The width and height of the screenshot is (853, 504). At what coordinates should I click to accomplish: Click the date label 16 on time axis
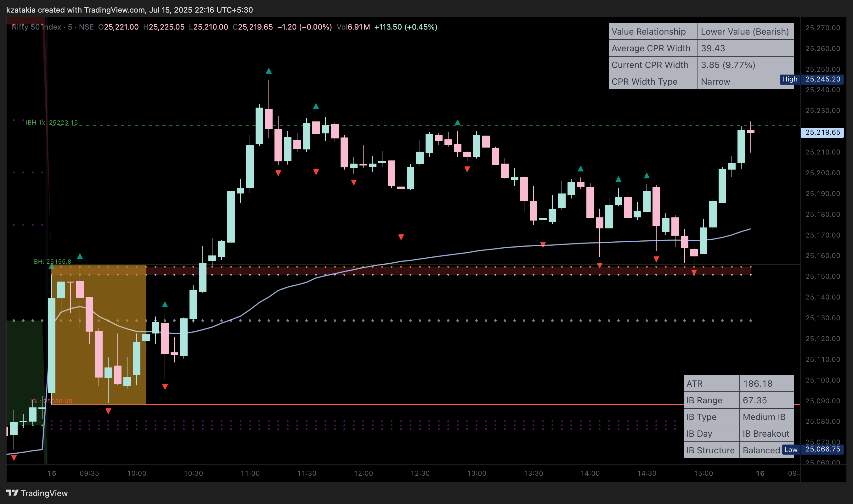tap(760, 473)
